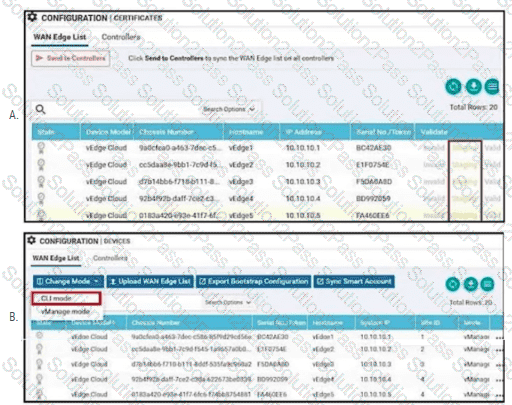Click the download icon in the Certificates panel

click(473, 87)
